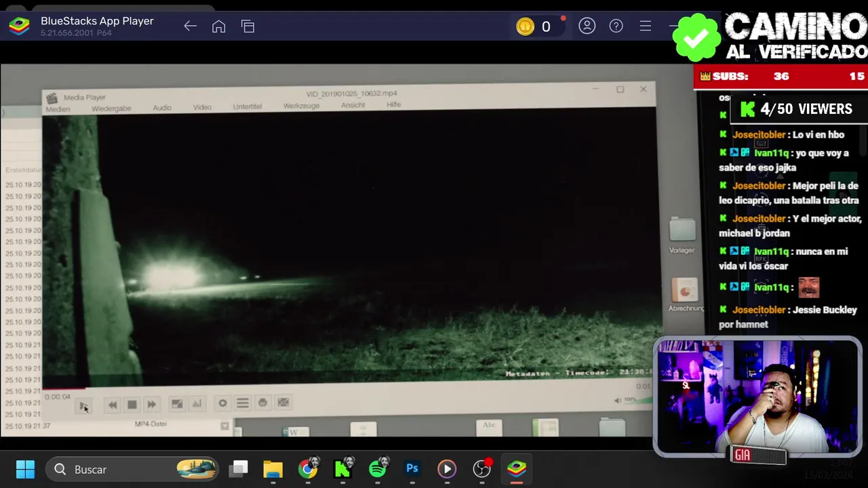Stop playback in the Media Player
The width and height of the screenshot is (868, 488).
coord(132,405)
